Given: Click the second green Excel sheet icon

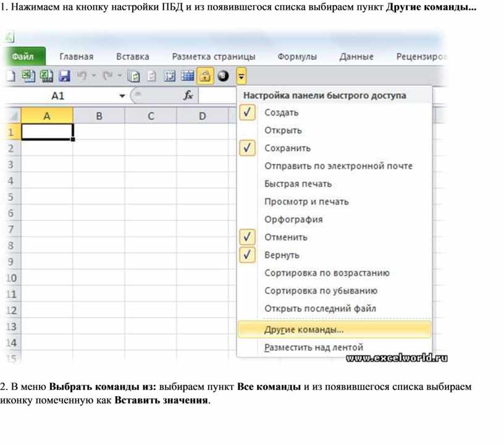Looking at the screenshot, I should [46, 76].
